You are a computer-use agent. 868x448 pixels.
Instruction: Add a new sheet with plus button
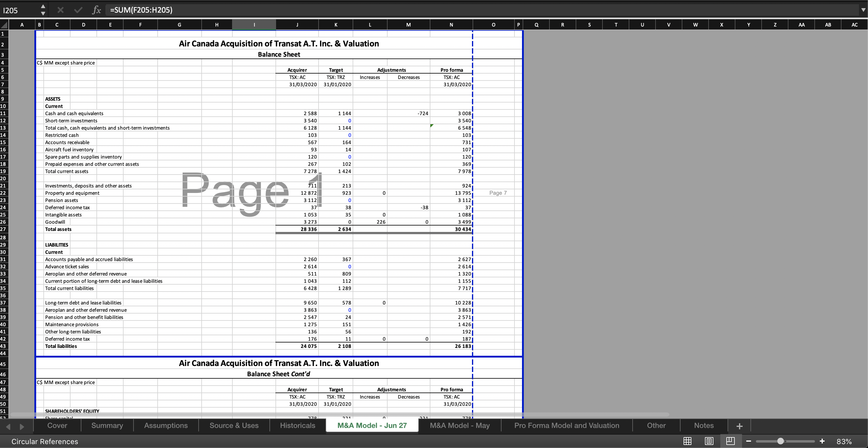coord(739,426)
